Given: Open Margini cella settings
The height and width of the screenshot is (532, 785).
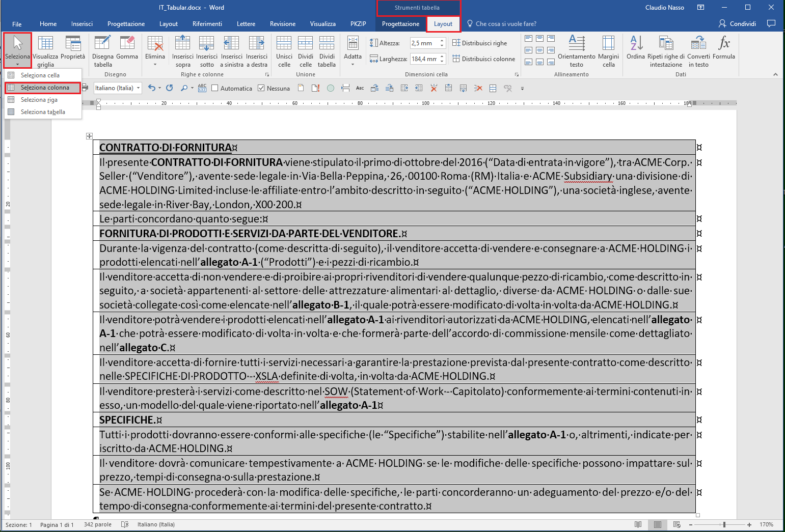Looking at the screenshot, I should coord(609,50).
